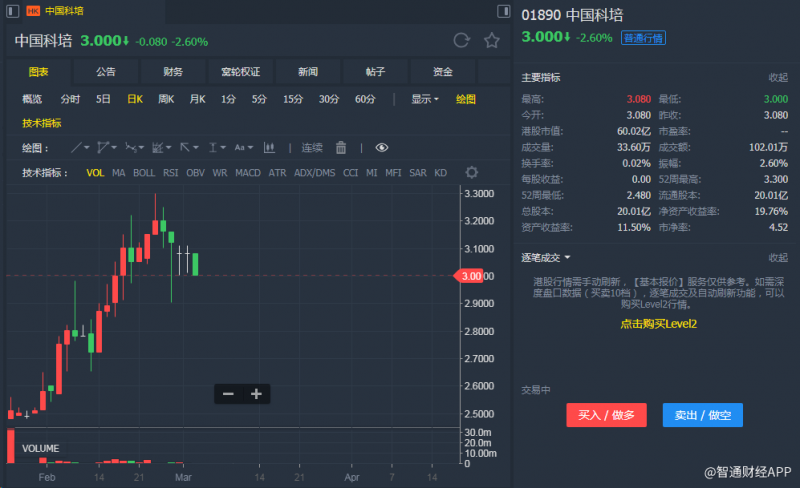800x488 pixels.
Task: Open indicator settings gear icon
Action: coord(472,173)
